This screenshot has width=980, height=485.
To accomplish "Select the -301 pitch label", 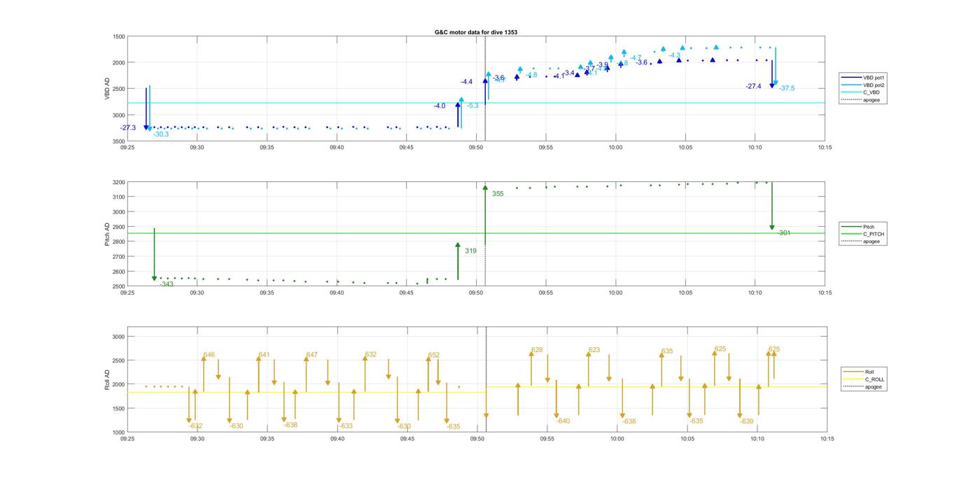I will 784,233.
